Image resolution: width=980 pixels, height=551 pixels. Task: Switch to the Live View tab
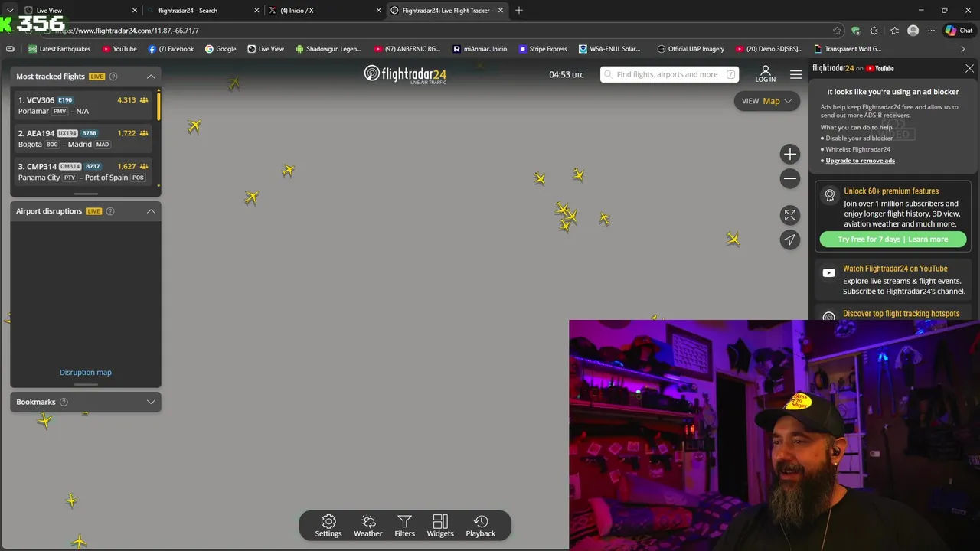click(80, 10)
